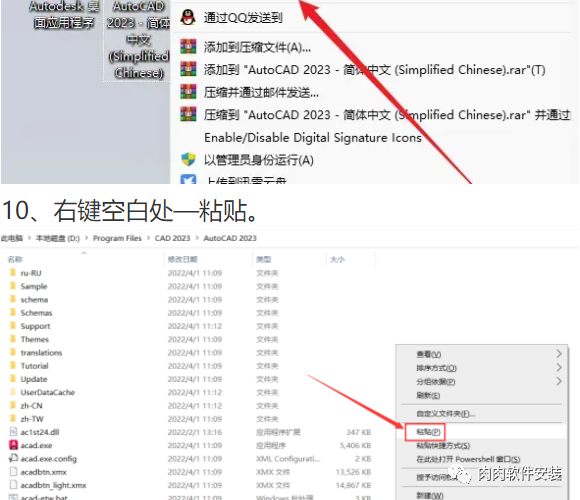This screenshot has height=500, width=580.
Task: Click the Themes folder icon
Action: [13, 339]
